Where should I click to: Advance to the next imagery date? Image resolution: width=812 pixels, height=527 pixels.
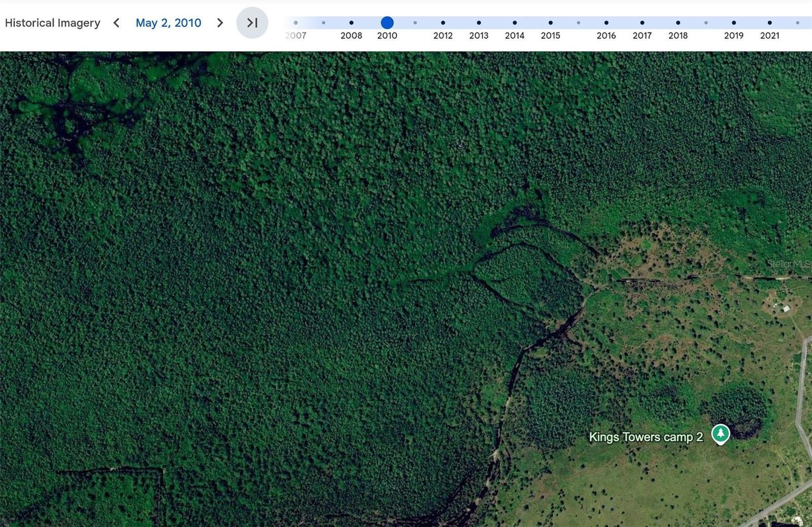220,23
